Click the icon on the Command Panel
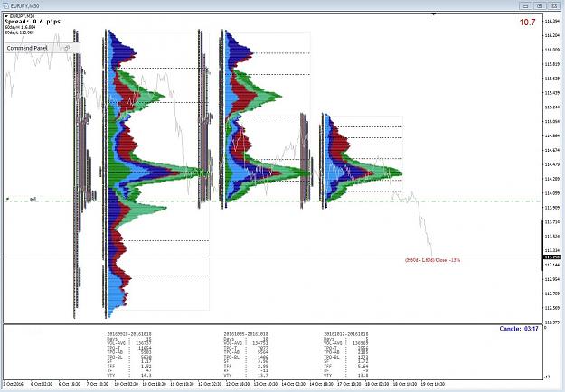 click(66, 48)
